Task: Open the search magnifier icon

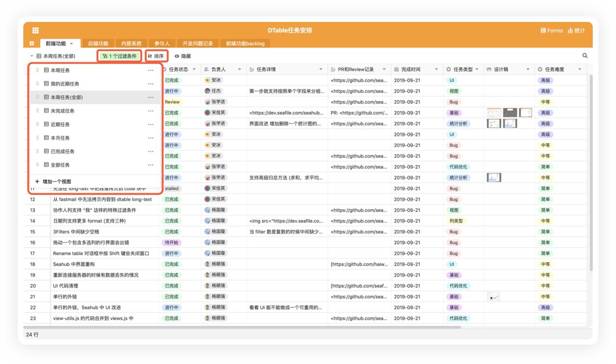Action: tap(584, 56)
